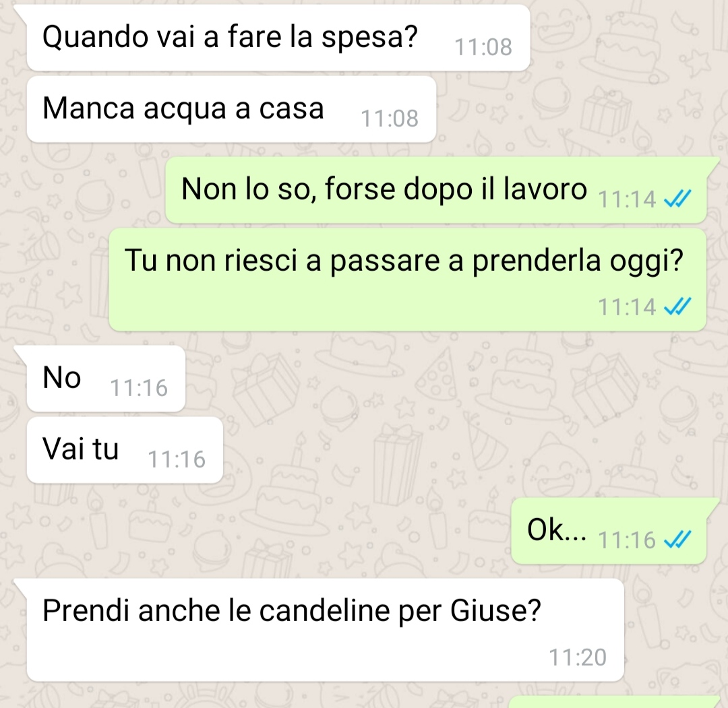This screenshot has width=728, height=708.
Task: Tap the 'Vai tu' message bubble
Action: pyautogui.click(x=125, y=450)
